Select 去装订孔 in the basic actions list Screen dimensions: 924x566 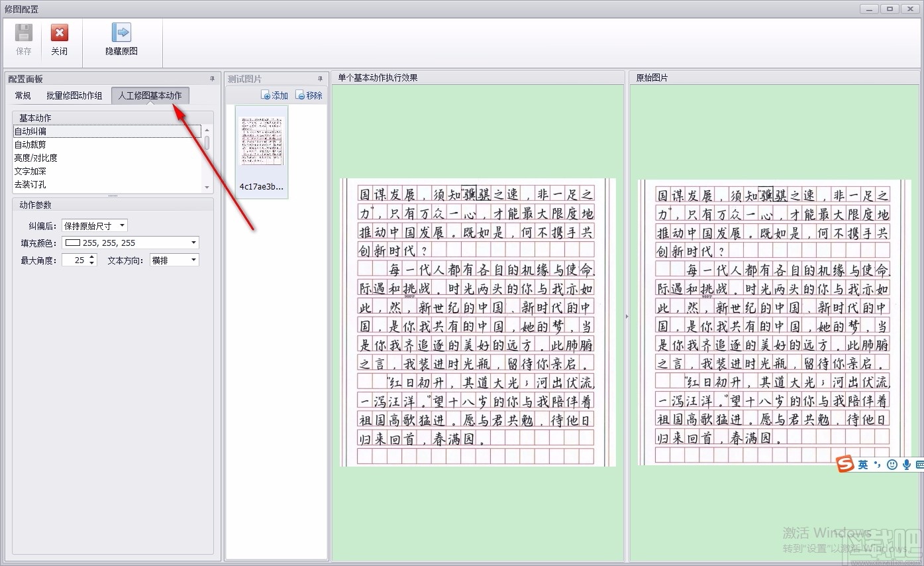click(107, 184)
